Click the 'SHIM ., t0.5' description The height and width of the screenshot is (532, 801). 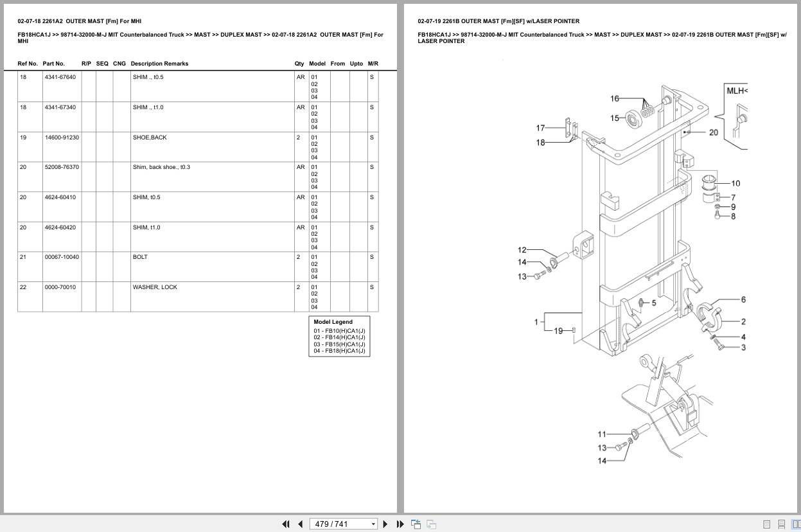click(148, 77)
